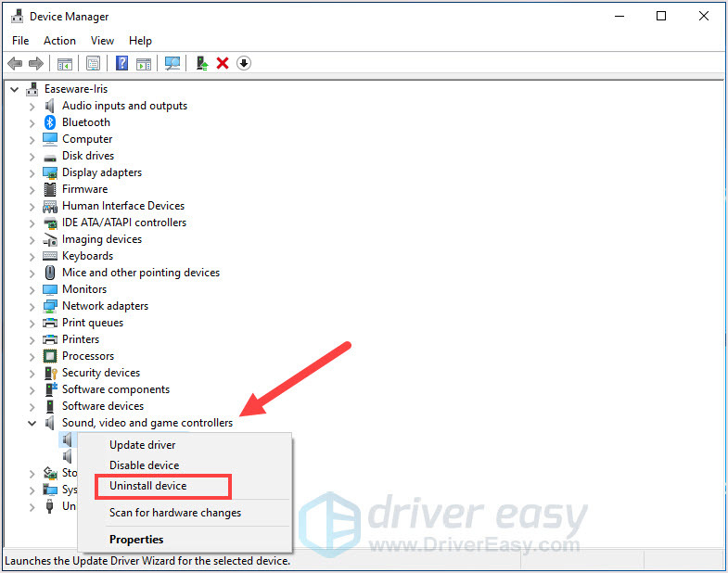Click the Scan for hardware changes toolbar icon

click(x=172, y=63)
